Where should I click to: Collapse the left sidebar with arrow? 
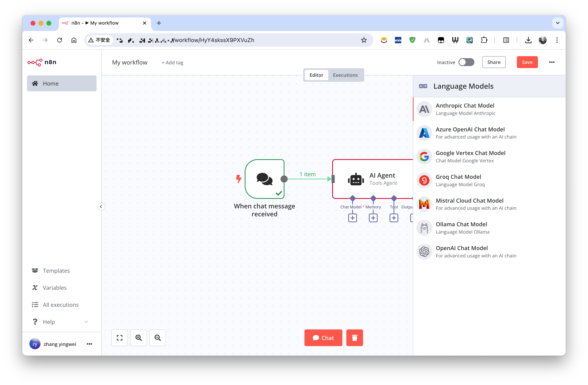click(x=101, y=206)
